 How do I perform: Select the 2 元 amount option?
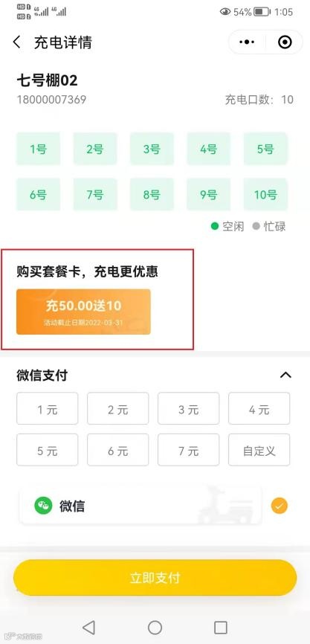coord(118,408)
